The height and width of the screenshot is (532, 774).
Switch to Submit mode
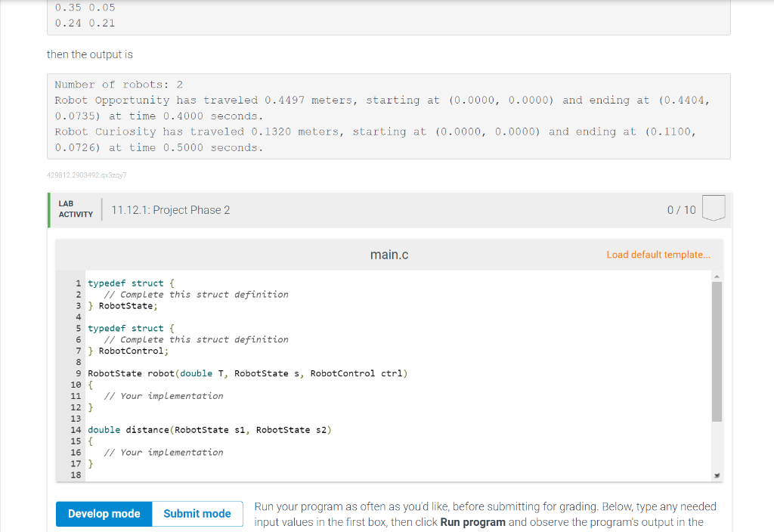(x=197, y=513)
